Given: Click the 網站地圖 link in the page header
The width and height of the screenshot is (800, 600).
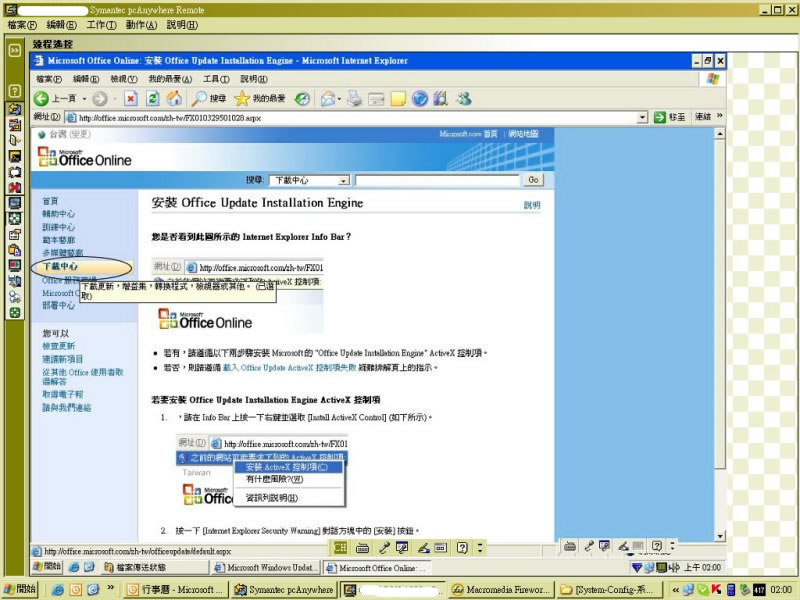Looking at the screenshot, I should [523, 134].
